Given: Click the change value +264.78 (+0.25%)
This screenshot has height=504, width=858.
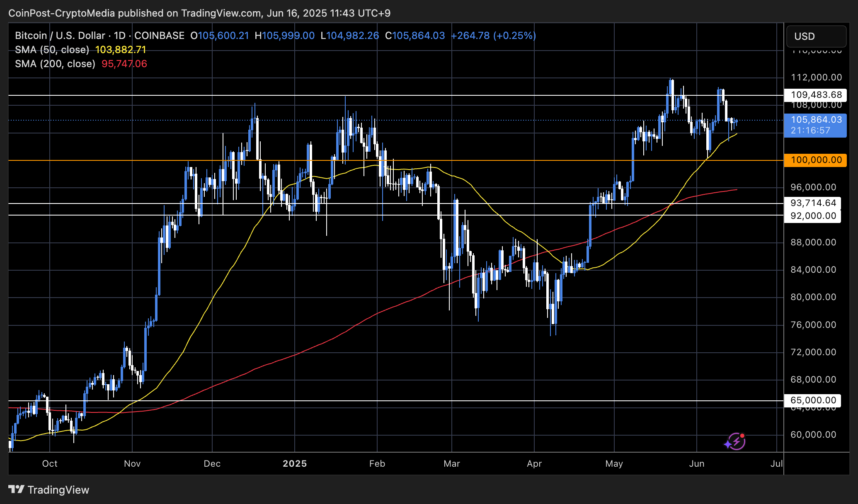Looking at the screenshot, I should 493,36.
